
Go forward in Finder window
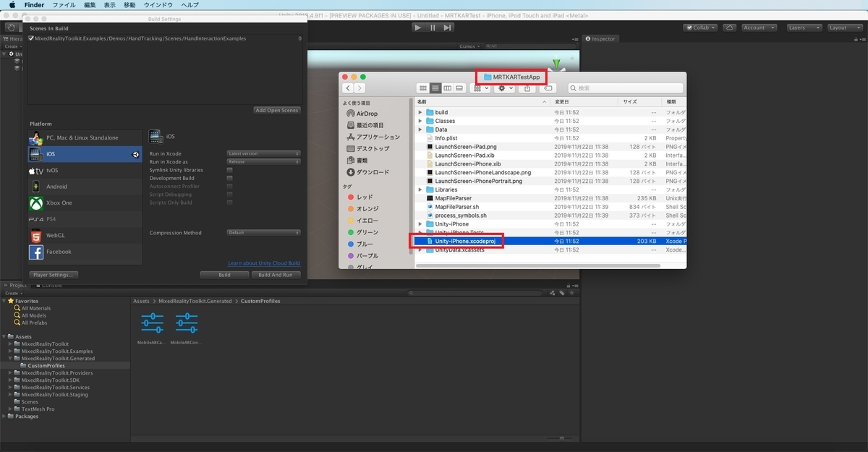pos(360,88)
